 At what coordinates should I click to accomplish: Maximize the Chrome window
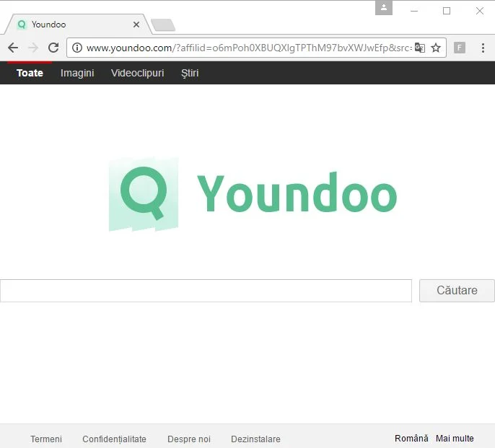tap(447, 11)
